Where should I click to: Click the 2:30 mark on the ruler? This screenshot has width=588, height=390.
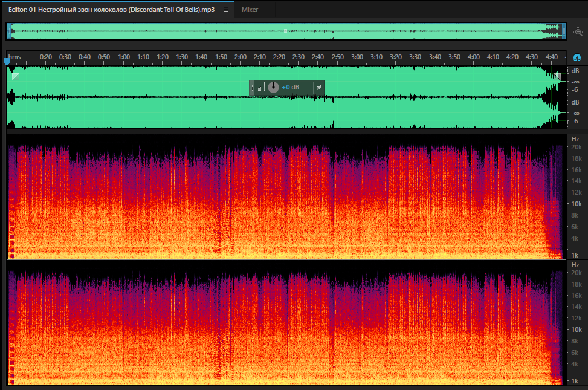tap(299, 57)
